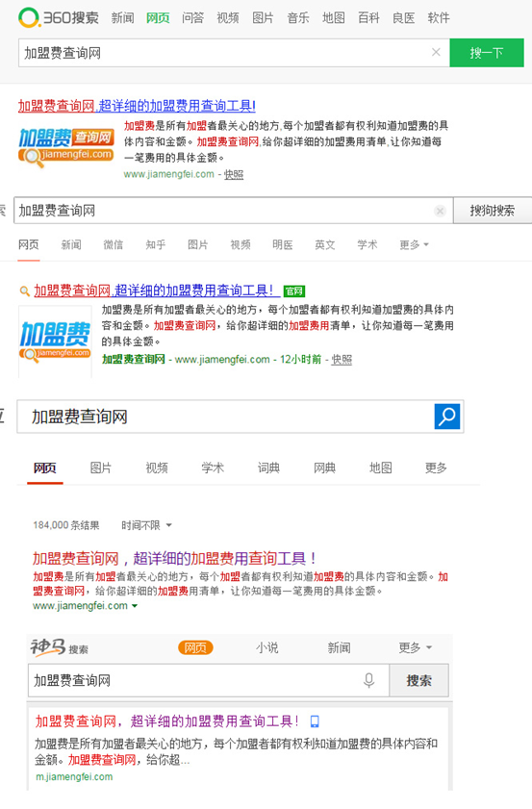532x809 pixels.
Task: Open 百科 tab in 360搜索
Action: click(x=368, y=18)
